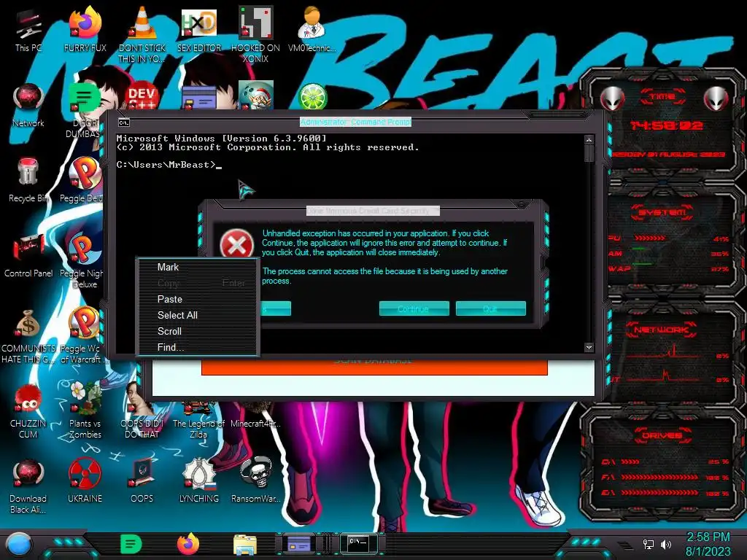Switch to credit card app taskbar button
Screen dimensions: 747x560
point(298,544)
